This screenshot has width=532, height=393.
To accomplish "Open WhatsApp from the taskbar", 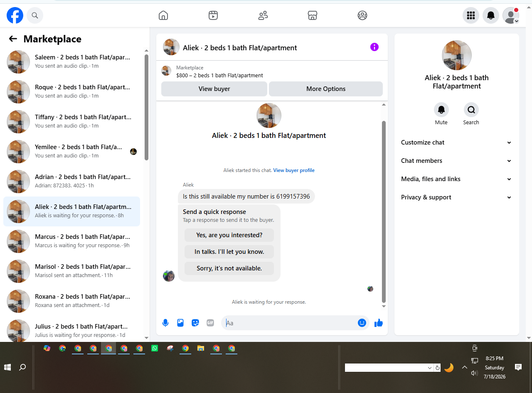I will [155, 348].
